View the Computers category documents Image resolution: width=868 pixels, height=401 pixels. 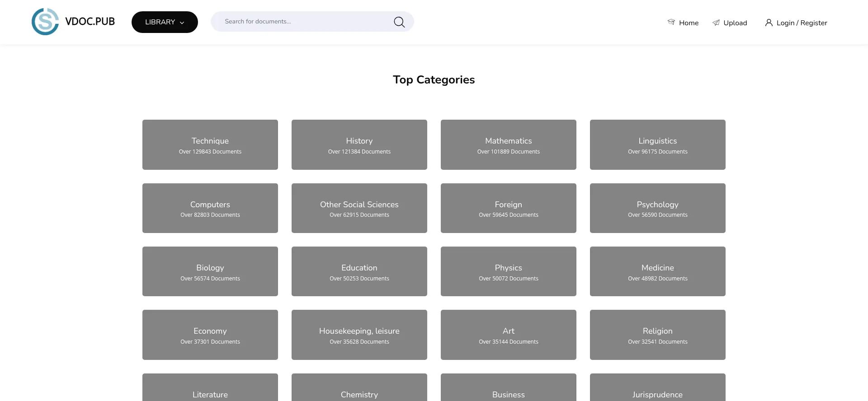tap(210, 208)
